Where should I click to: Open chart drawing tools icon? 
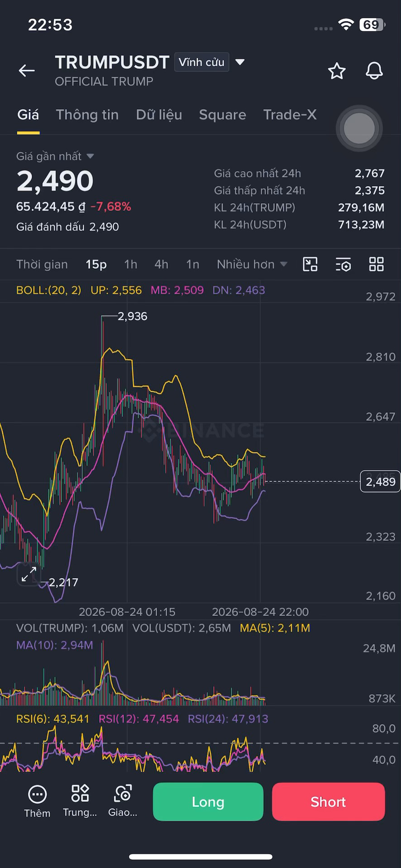pos(310,264)
